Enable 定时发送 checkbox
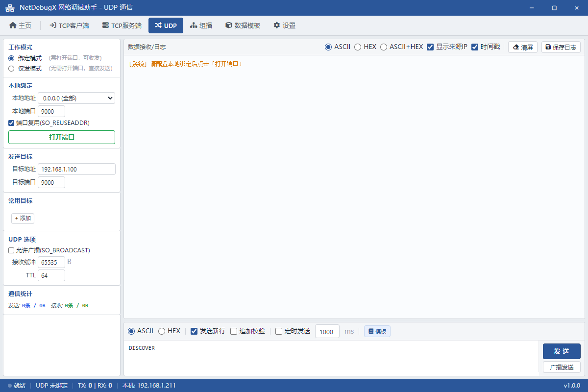The width and height of the screenshot is (588, 392). point(279,331)
